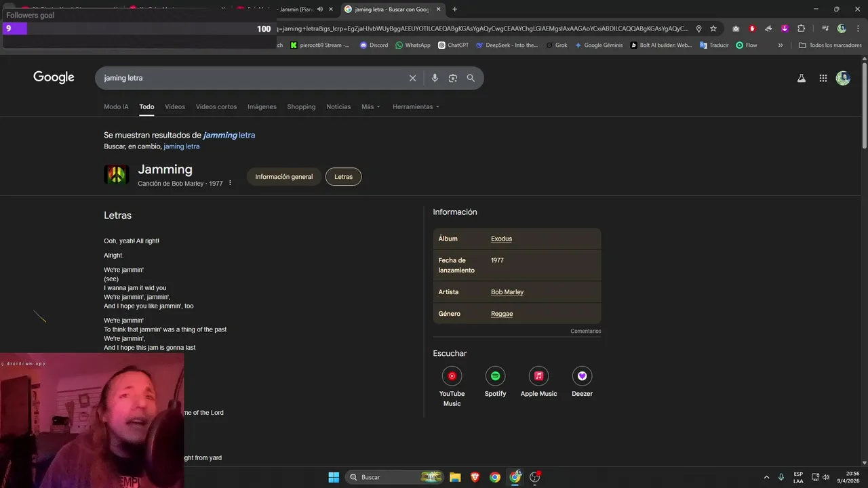Search instead for jaming letra
Image resolution: width=868 pixels, height=488 pixels.
pos(182,146)
